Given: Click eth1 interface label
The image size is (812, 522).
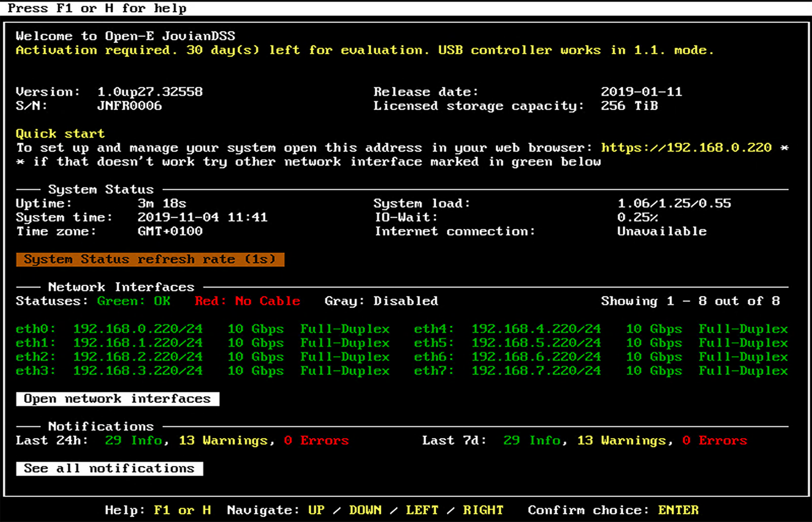Looking at the screenshot, I should point(36,343).
